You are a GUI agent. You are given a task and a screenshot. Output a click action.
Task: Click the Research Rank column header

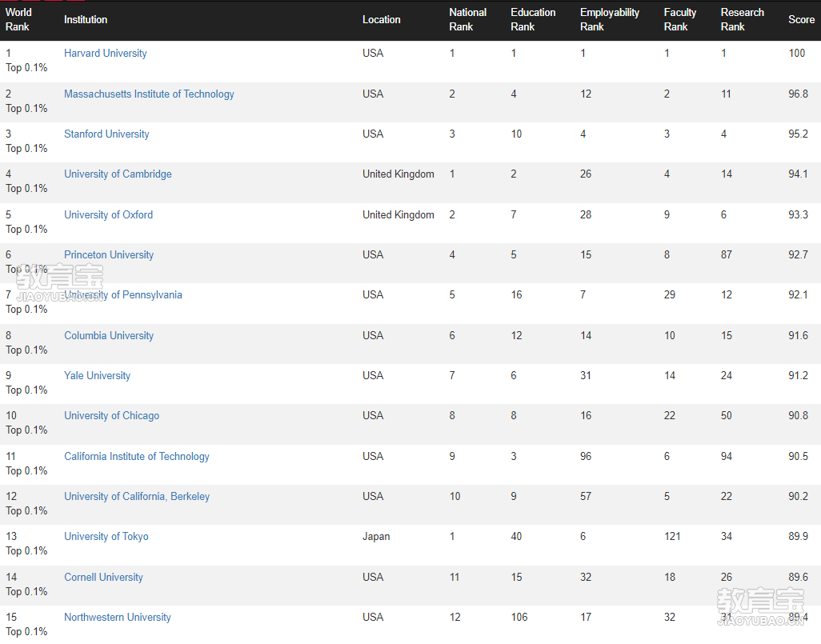742,19
